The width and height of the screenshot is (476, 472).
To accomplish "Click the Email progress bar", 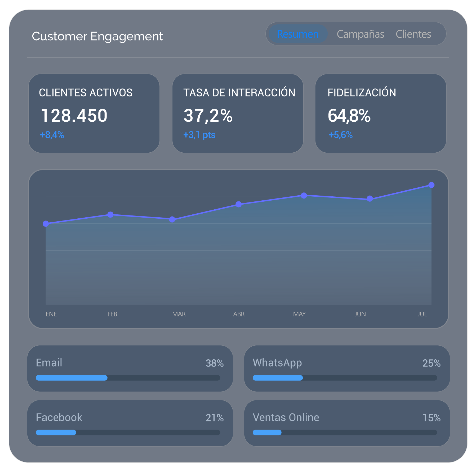I will click(x=128, y=378).
